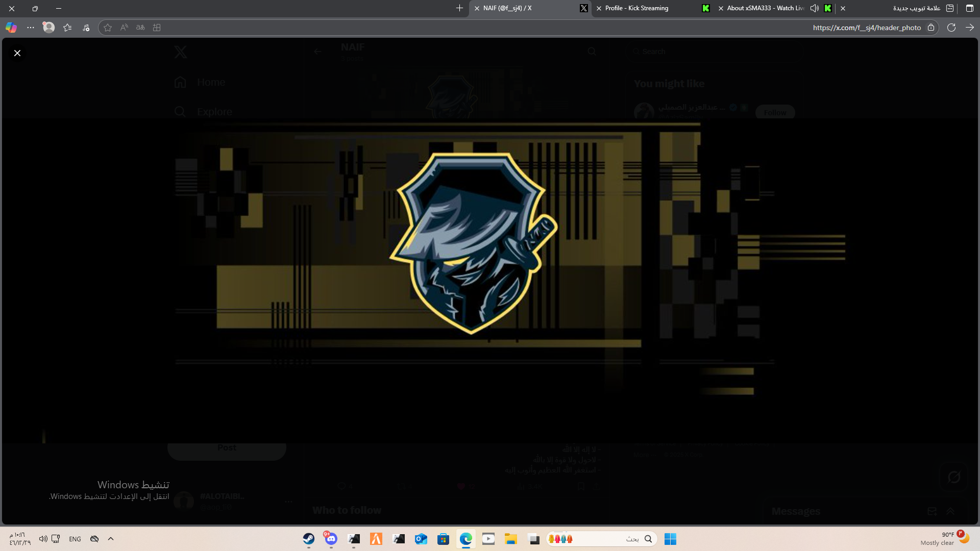Switch to Profile - Kick Streaming tab
The width and height of the screenshot is (980, 551).
[x=653, y=8]
